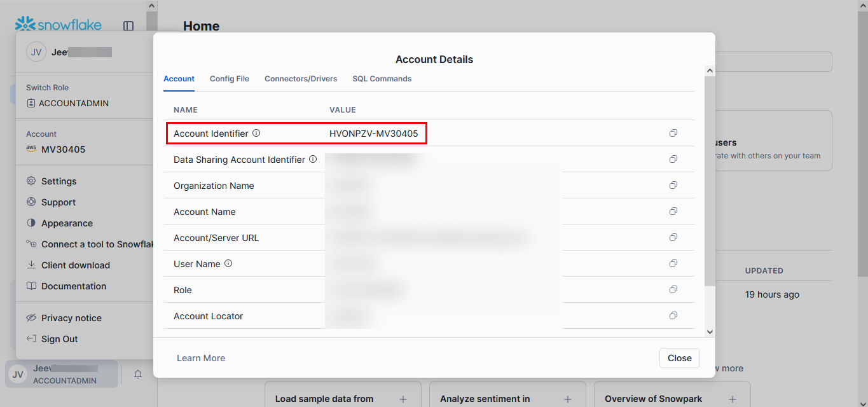Close the Account Details dialog
The width and height of the screenshot is (868, 407).
pyautogui.click(x=679, y=358)
